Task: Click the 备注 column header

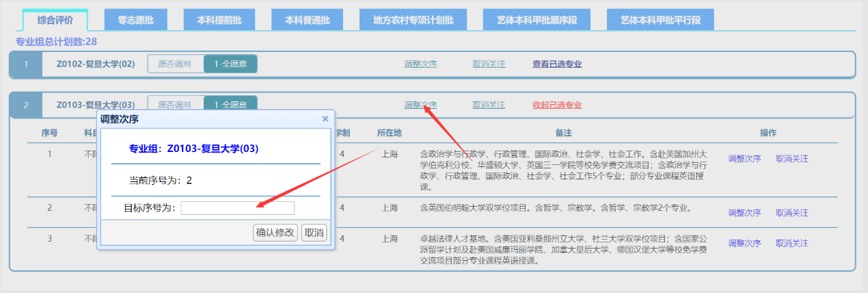Action: click(x=563, y=133)
